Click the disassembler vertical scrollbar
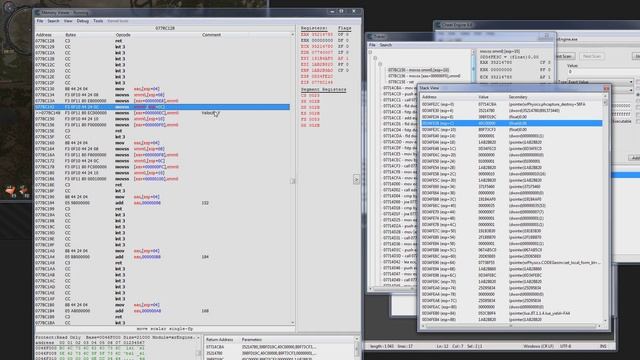The width and height of the screenshot is (640, 360). 293,180
